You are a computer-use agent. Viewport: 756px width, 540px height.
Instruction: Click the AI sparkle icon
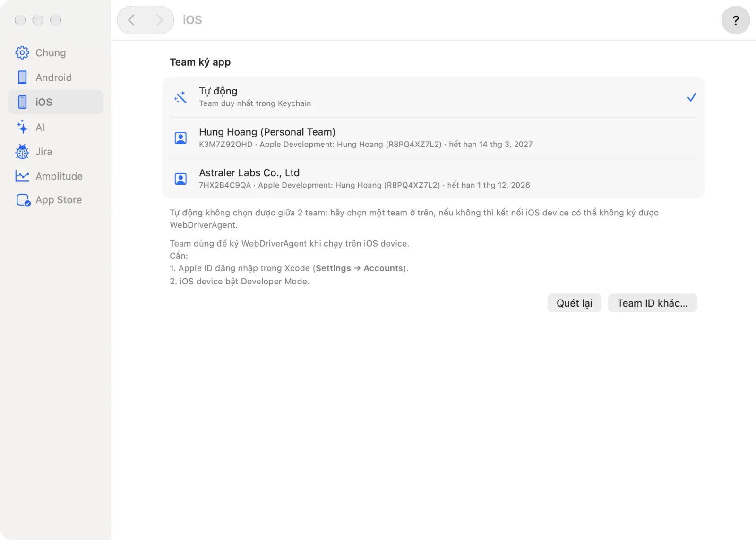click(22, 127)
